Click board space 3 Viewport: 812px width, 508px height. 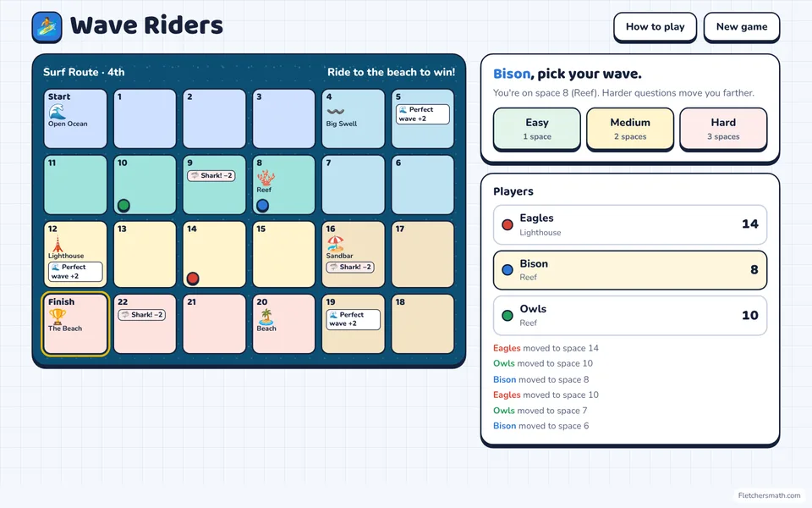coord(284,119)
